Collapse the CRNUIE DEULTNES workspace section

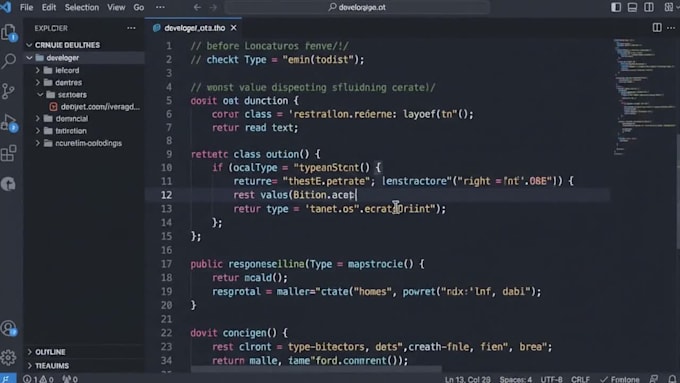(84, 45)
